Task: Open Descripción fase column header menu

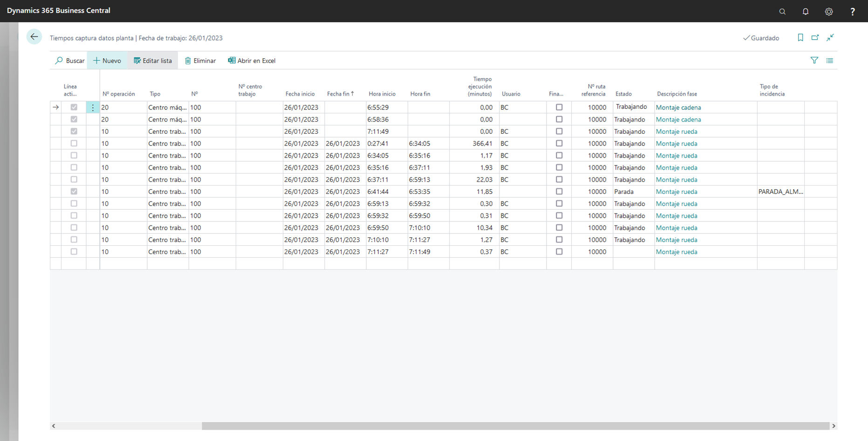Action: tap(677, 94)
